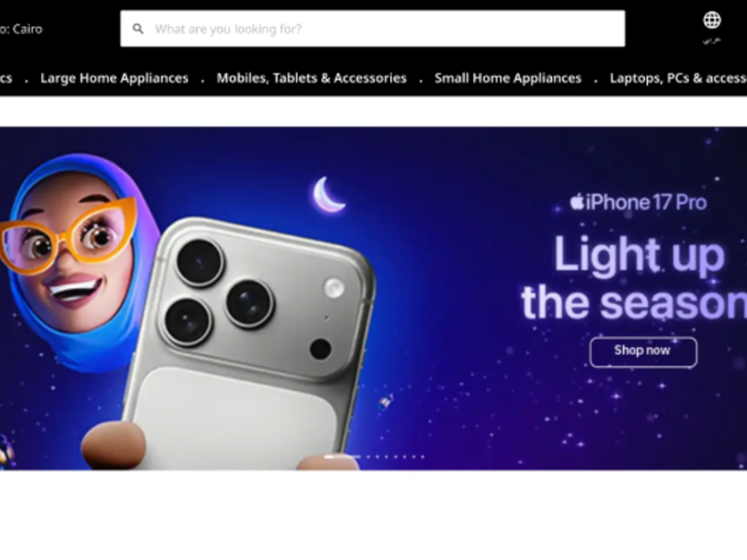Open the leftmost partially visible category
Image resolution: width=747 pixels, height=560 pixels.
pos(6,78)
